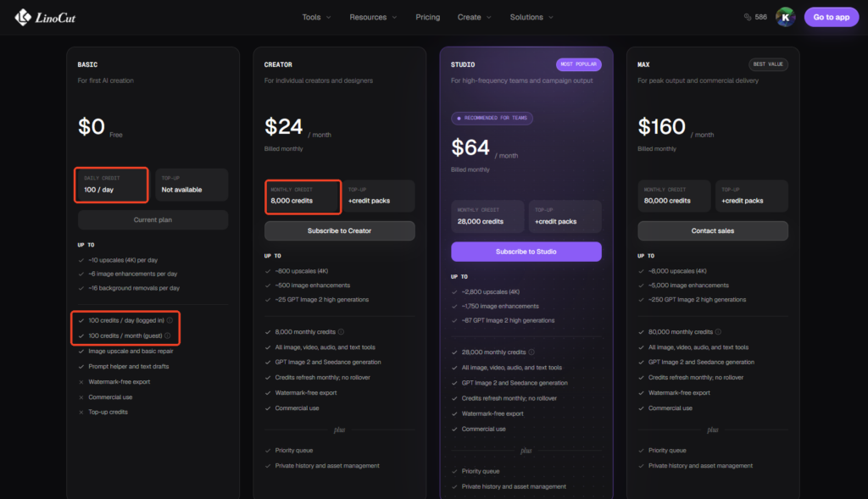The image size is (868, 499).
Task: Click the Contact sales button
Action: coord(712,230)
